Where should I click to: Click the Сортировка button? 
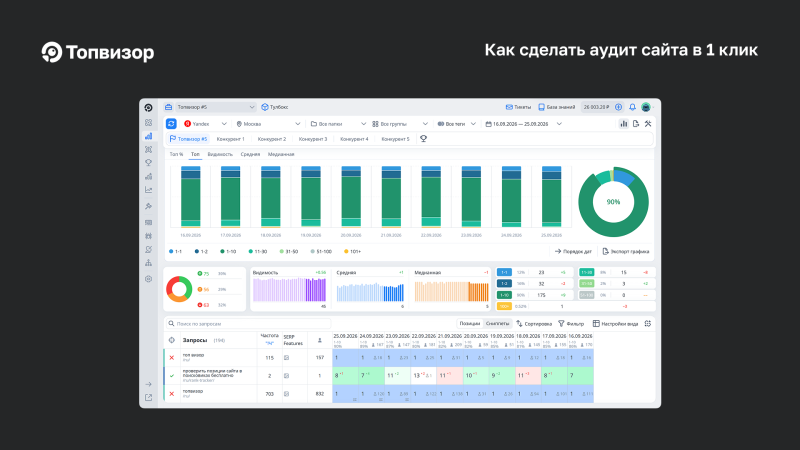(534, 323)
